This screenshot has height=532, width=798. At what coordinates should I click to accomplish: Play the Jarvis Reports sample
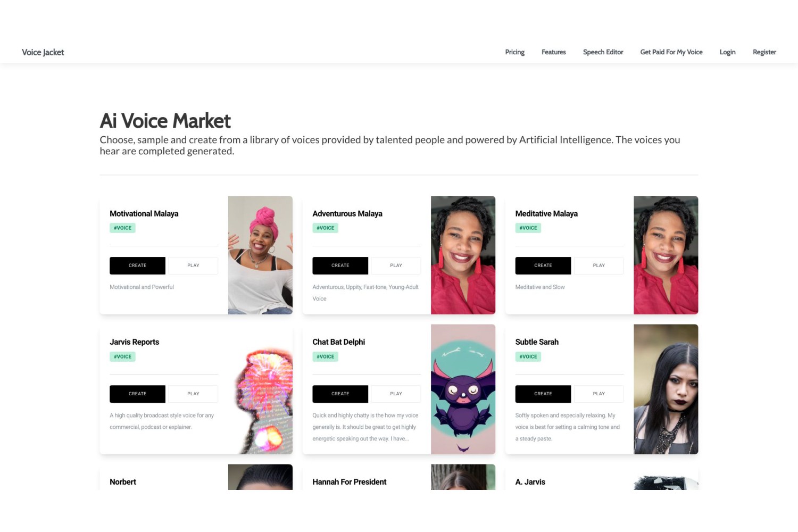(193, 394)
